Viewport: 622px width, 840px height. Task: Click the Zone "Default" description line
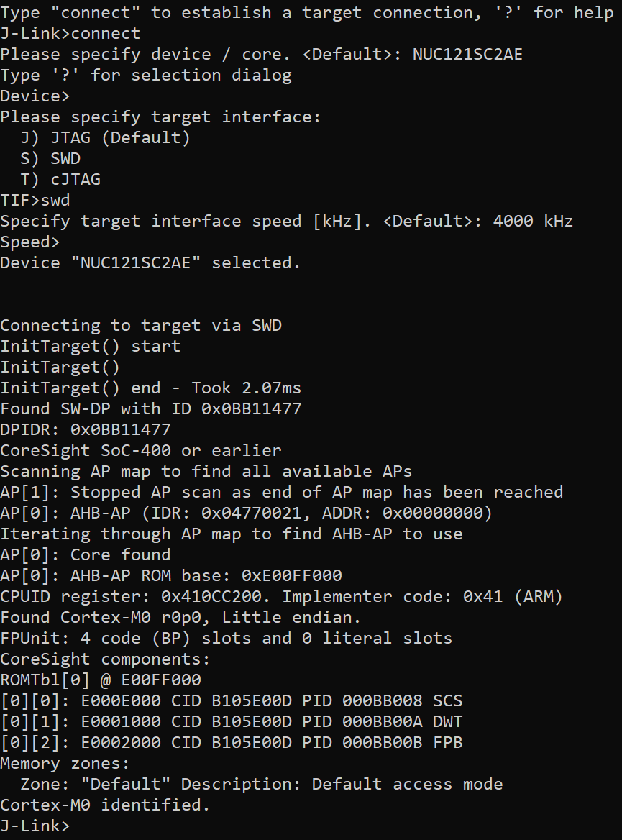pos(262,784)
